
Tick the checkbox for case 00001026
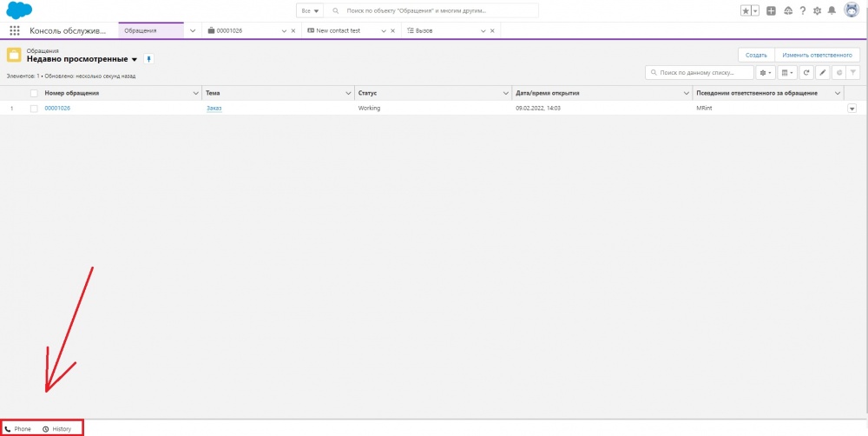tap(34, 109)
